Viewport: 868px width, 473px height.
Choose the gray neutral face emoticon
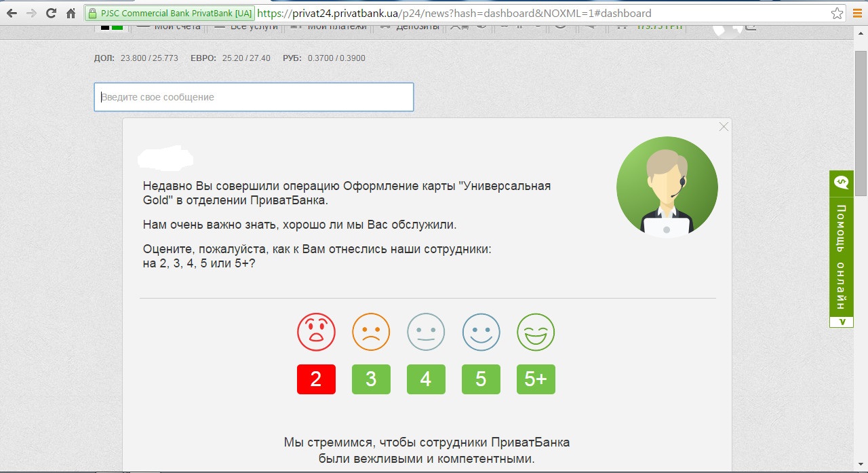coord(426,332)
